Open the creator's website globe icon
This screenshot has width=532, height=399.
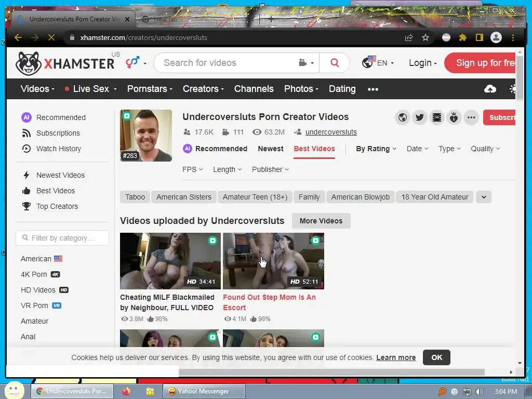403,118
